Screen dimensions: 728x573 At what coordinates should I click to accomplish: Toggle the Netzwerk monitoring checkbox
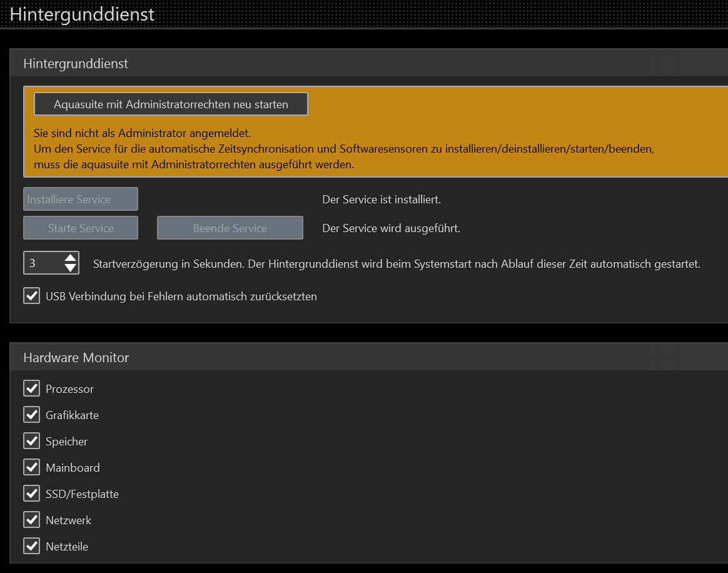pyautogui.click(x=32, y=520)
